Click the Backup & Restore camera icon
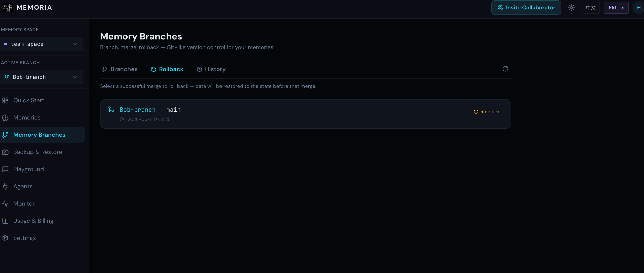The height and width of the screenshot is (273, 644). [x=5, y=152]
